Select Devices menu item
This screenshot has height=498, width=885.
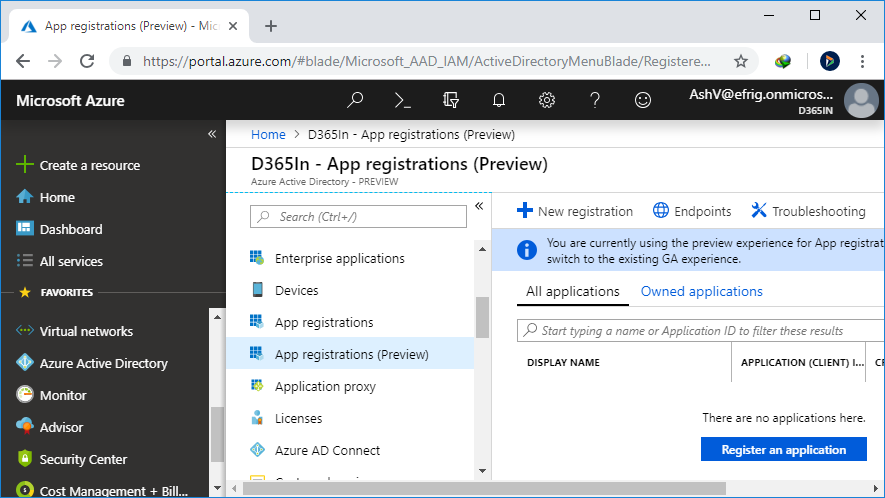(350, 290)
